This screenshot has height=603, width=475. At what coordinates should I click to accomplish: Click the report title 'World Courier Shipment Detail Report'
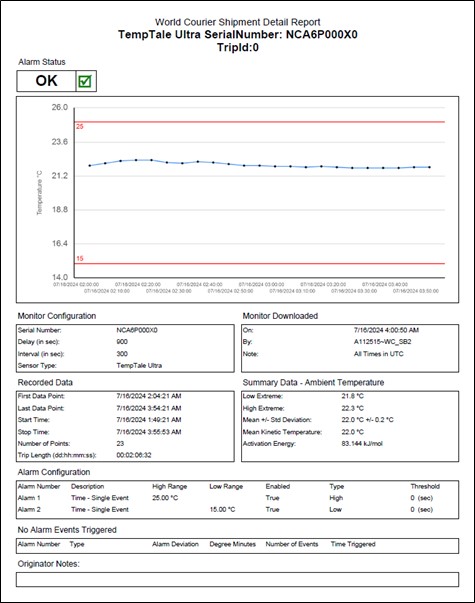point(237,22)
